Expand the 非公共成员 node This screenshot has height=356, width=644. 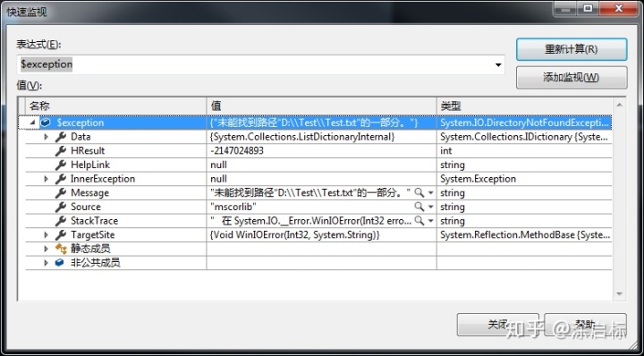point(46,262)
